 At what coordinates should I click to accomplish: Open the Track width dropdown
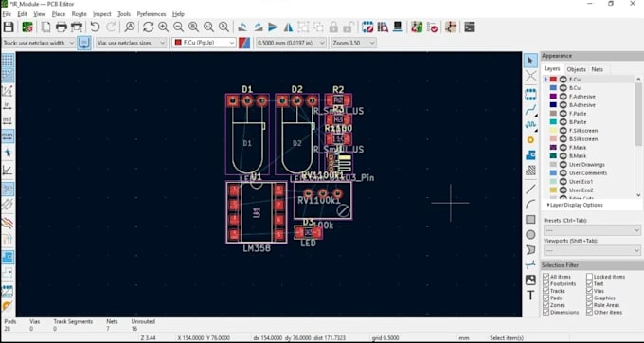tap(39, 43)
